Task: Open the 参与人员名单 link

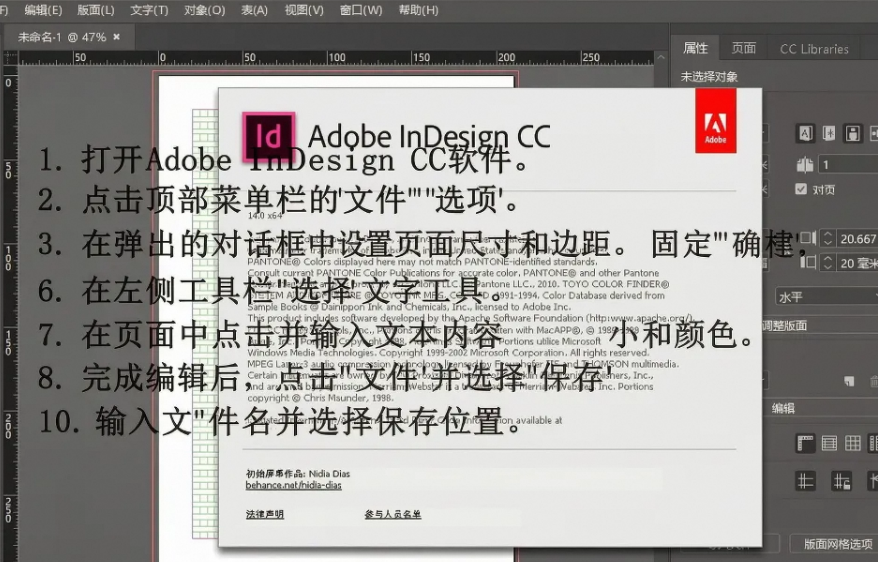Action: (x=393, y=514)
